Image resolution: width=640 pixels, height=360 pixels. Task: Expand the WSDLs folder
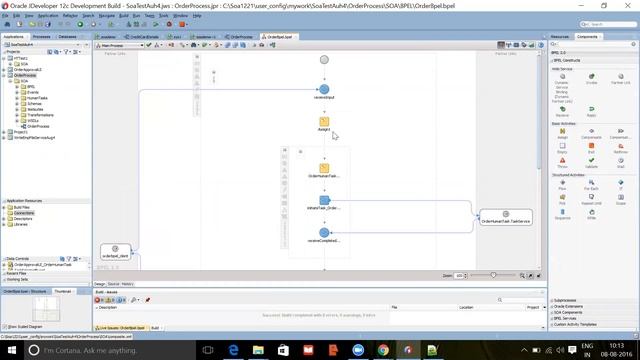click(x=17, y=121)
